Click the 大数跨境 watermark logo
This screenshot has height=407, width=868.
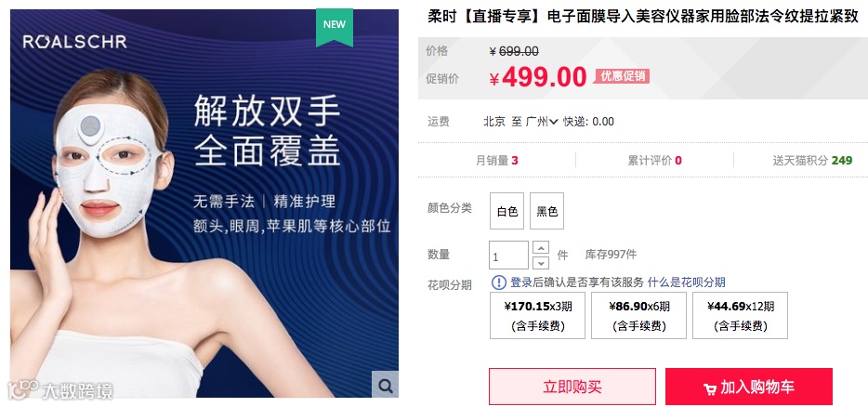[x=60, y=389]
